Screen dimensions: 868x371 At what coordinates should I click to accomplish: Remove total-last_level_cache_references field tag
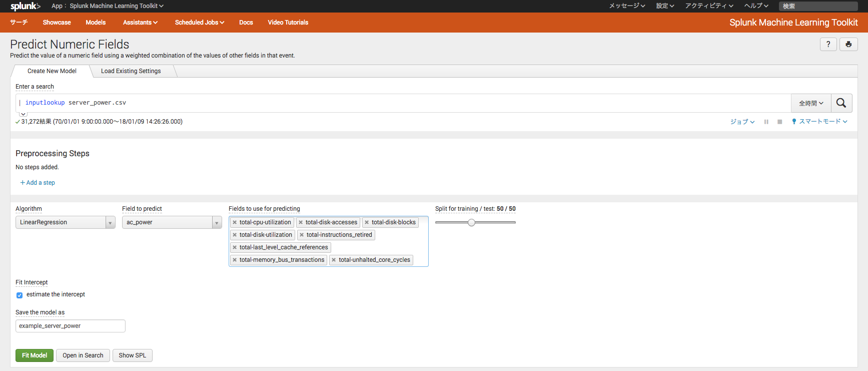(235, 247)
